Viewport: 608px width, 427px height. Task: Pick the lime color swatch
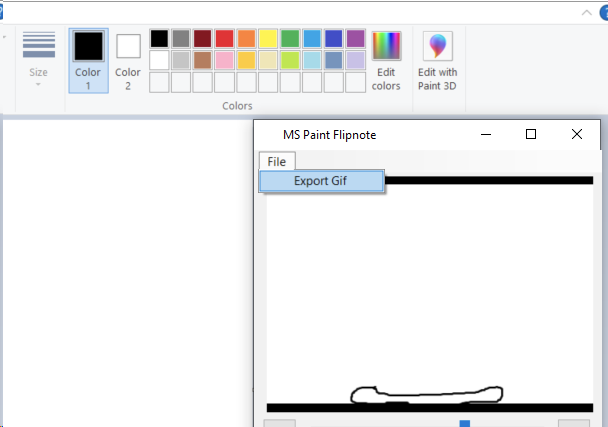(x=290, y=60)
